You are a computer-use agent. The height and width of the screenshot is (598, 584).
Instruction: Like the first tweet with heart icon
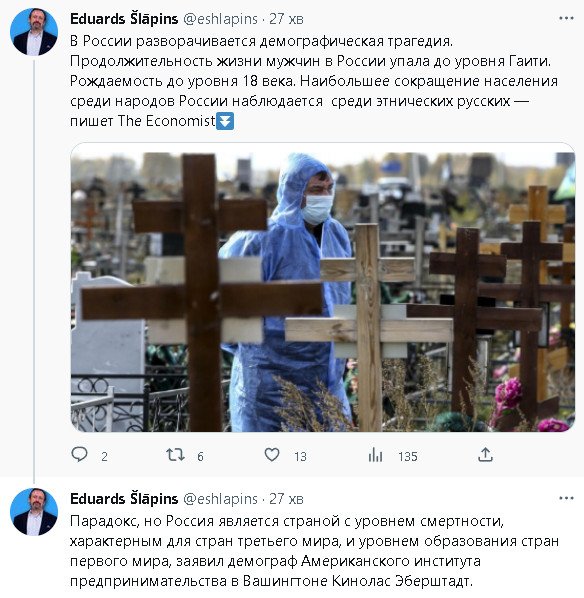click(272, 455)
